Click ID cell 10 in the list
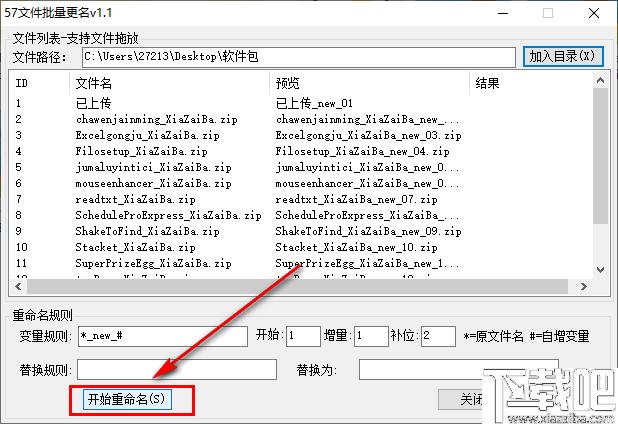618x424 pixels. [22, 247]
